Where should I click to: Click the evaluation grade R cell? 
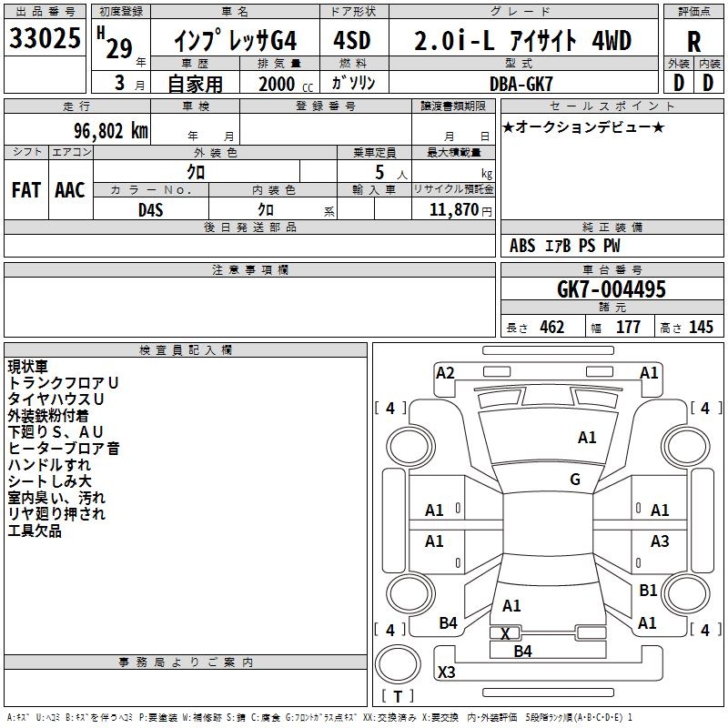(693, 41)
